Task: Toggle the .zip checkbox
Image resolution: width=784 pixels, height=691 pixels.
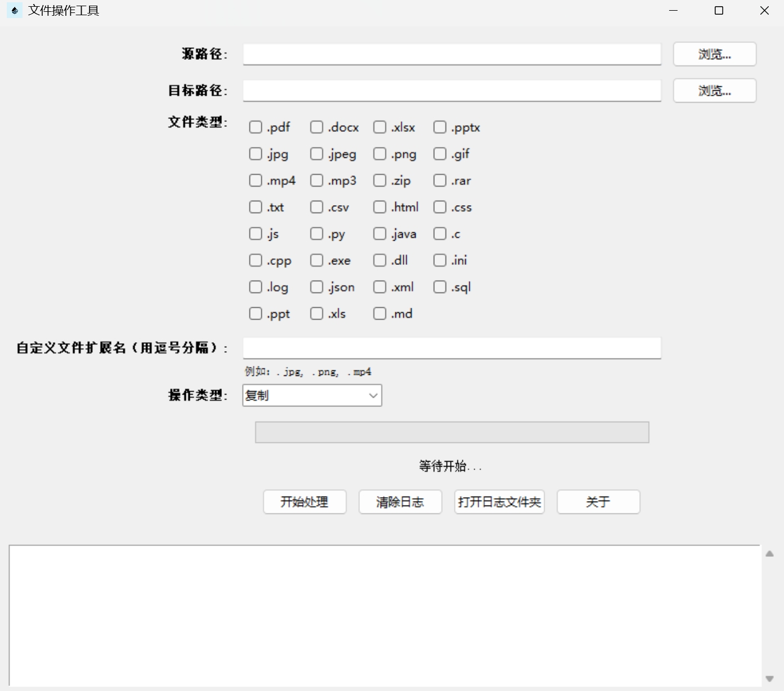Action: [380, 180]
